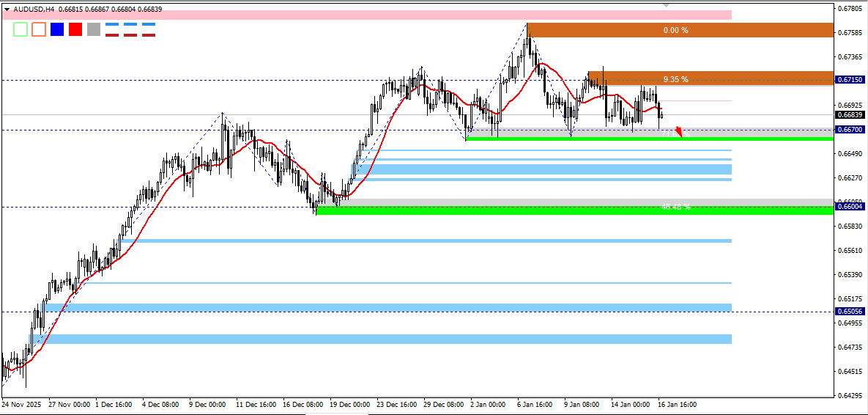The image size is (868, 415).
Task: Click the last dark red dash button
Action: (149, 35)
